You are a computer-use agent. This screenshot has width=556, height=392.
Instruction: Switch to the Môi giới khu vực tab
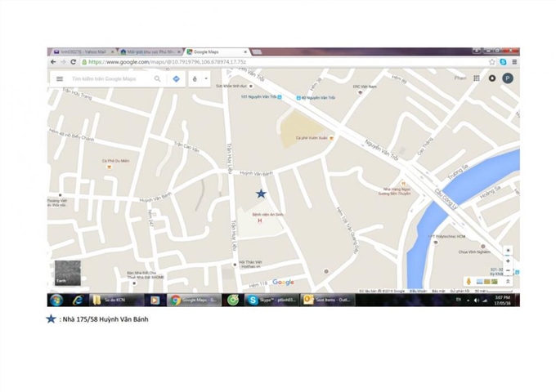(149, 51)
